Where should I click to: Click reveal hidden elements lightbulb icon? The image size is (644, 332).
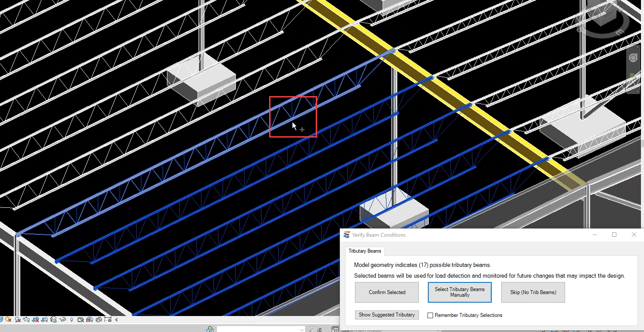pyautogui.click(x=72, y=320)
